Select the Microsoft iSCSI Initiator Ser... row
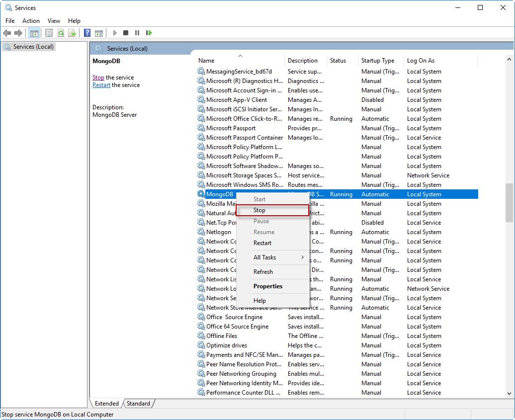Screen dimensions: 515x420 click(338, 109)
